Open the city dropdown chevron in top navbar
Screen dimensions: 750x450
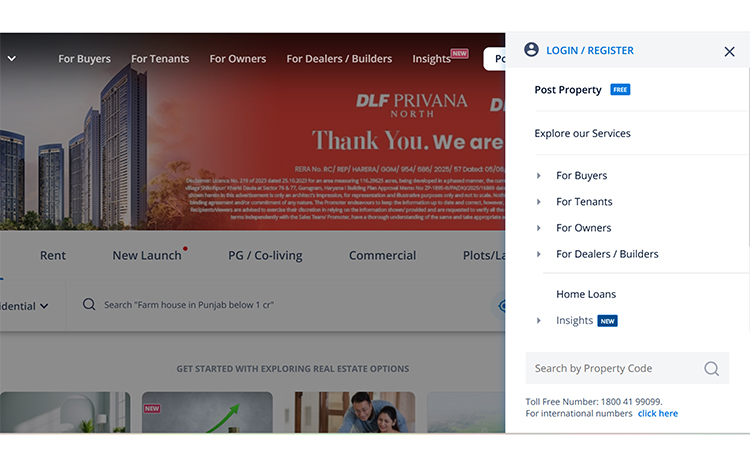[x=12, y=58]
